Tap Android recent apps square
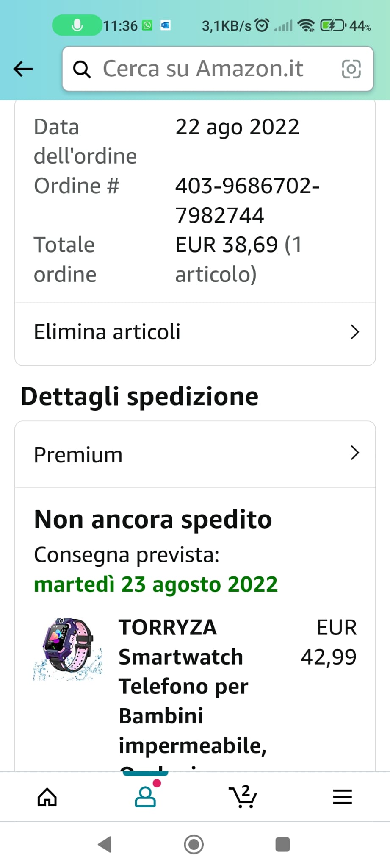Viewport: 390px width, 868px height. [x=282, y=844]
